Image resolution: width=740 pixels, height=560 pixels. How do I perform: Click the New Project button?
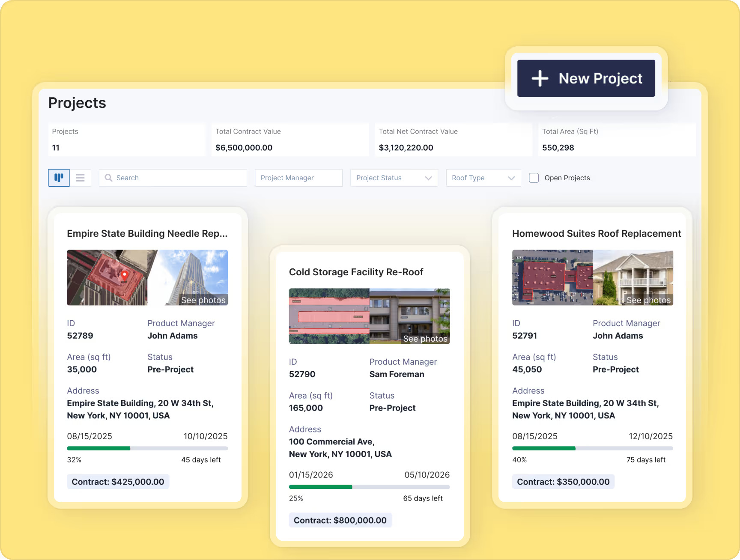tap(586, 78)
